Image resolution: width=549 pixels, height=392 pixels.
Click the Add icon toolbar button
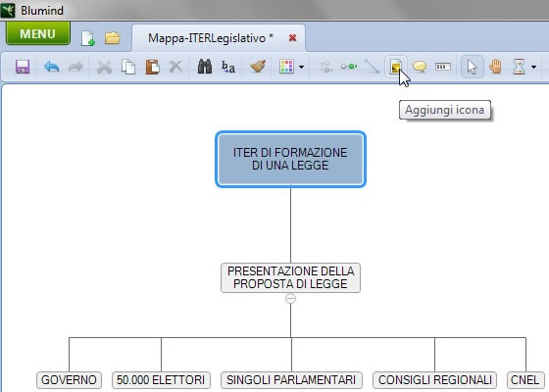tap(396, 67)
